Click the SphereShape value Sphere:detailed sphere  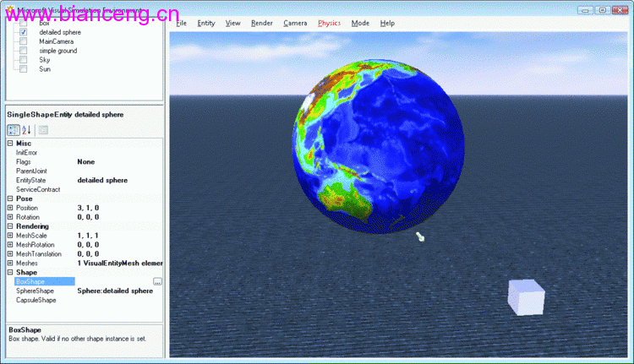(115, 291)
